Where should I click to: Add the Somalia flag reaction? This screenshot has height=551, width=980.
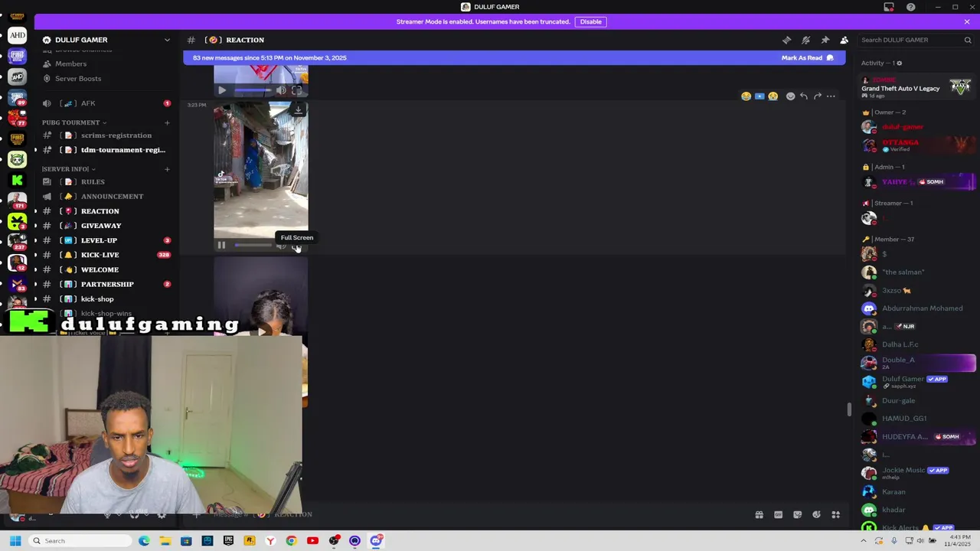click(759, 96)
